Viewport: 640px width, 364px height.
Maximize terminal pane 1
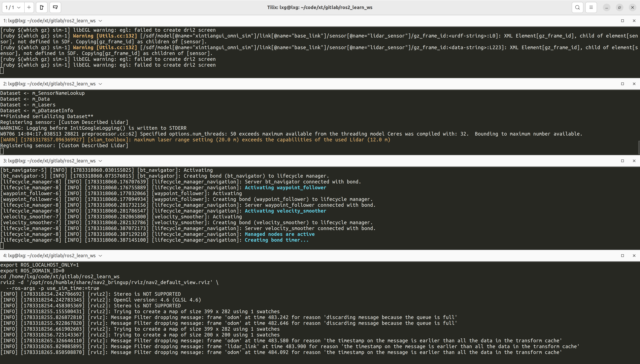pyautogui.click(x=623, y=21)
